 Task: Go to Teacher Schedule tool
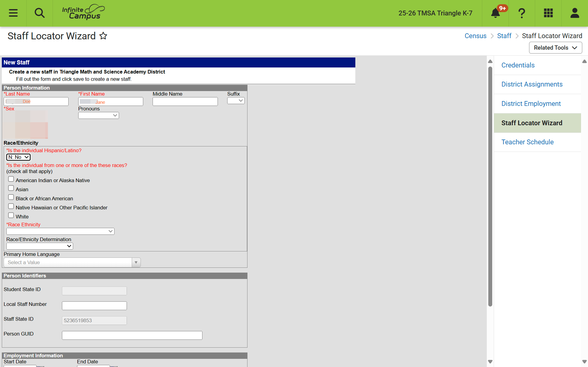(x=527, y=142)
